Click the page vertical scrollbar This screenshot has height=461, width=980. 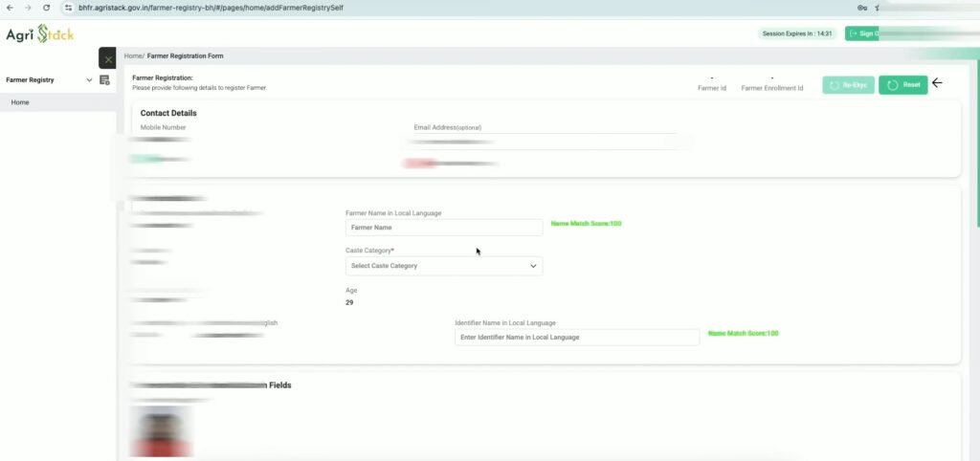click(977, 143)
